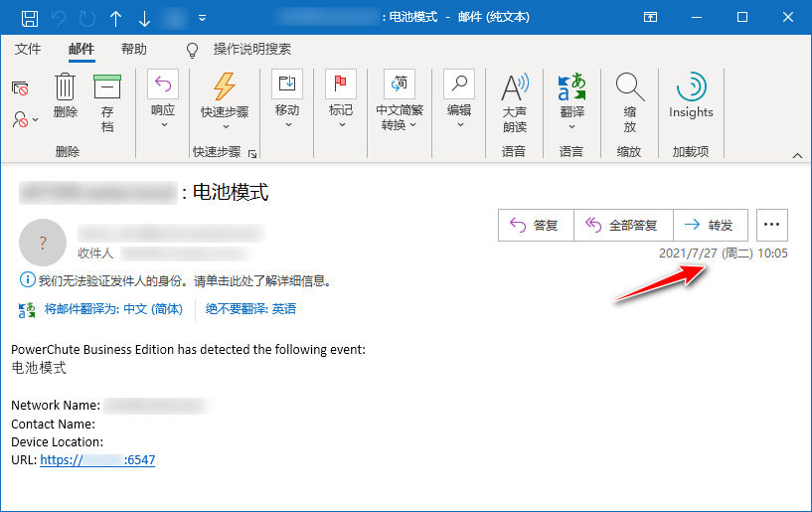Collapse the ribbon with chevron
Image resolution: width=812 pixels, height=512 pixels.
coord(797,155)
